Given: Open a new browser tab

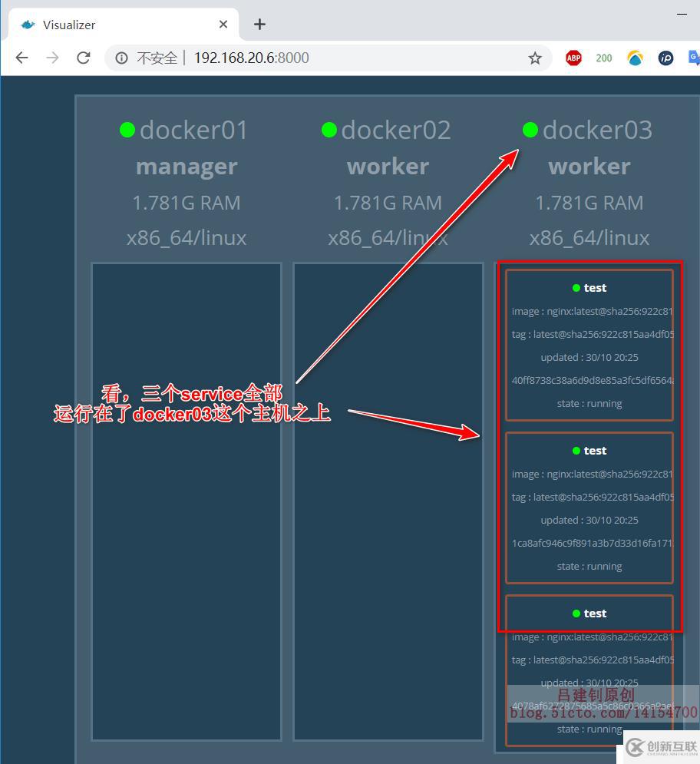Looking at the screenshot, I should (259, 25).
